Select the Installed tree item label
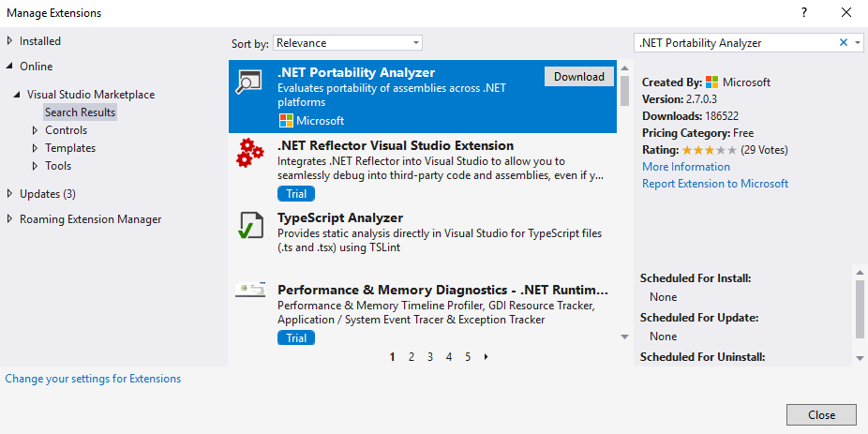Screen dimensions: 868x434 point(40,41)
